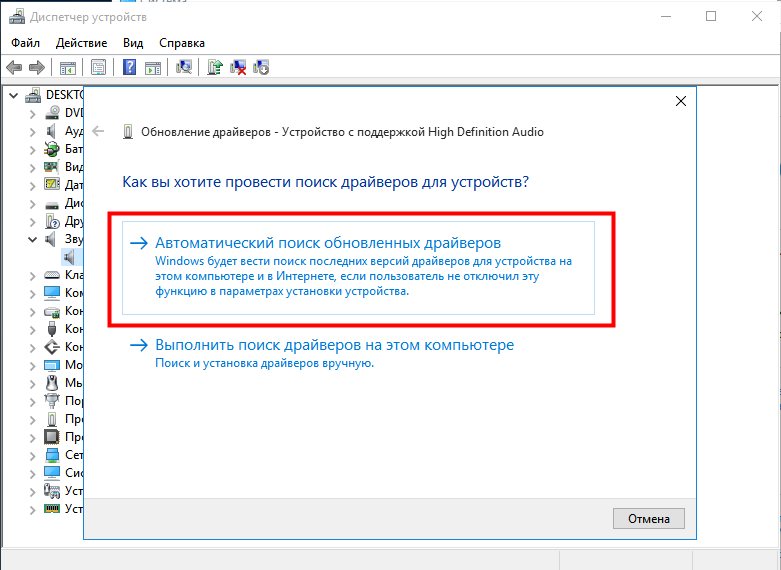Select the green memory module icon
The height and width of the screenshot is (570, 781).
coord(52,509)
